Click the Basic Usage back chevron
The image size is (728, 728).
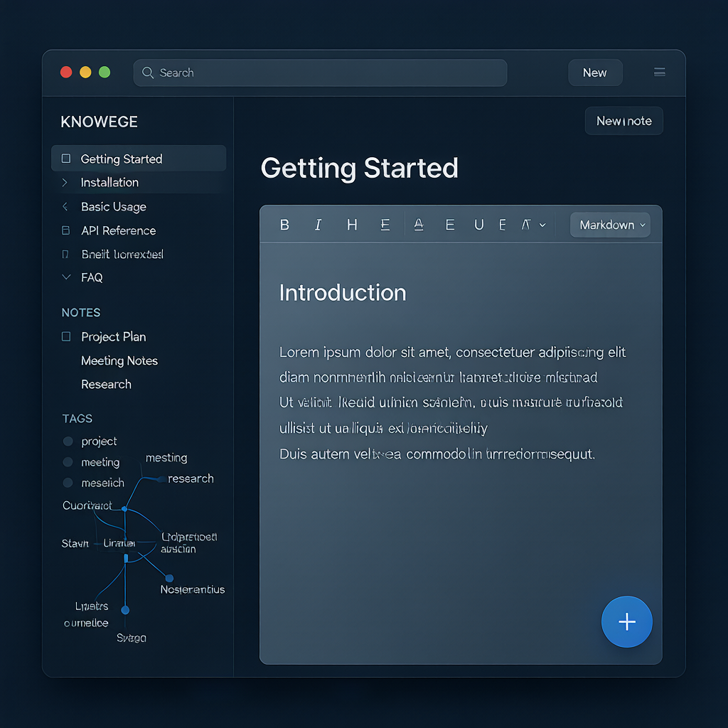65,207
